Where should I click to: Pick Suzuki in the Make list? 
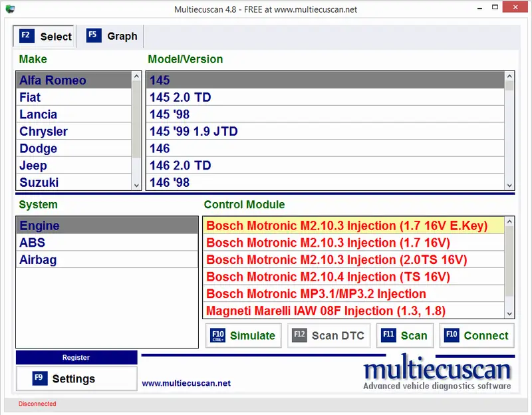point(74,182)
